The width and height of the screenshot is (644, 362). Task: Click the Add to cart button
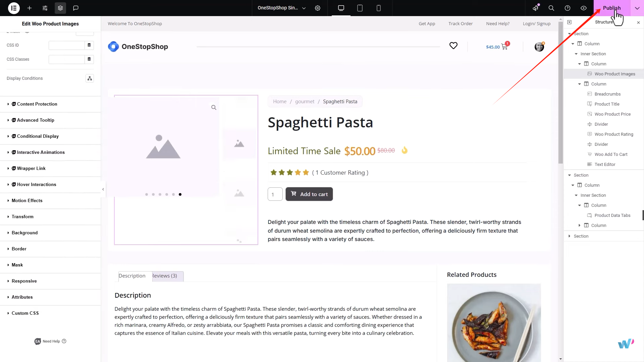(309, 194)
